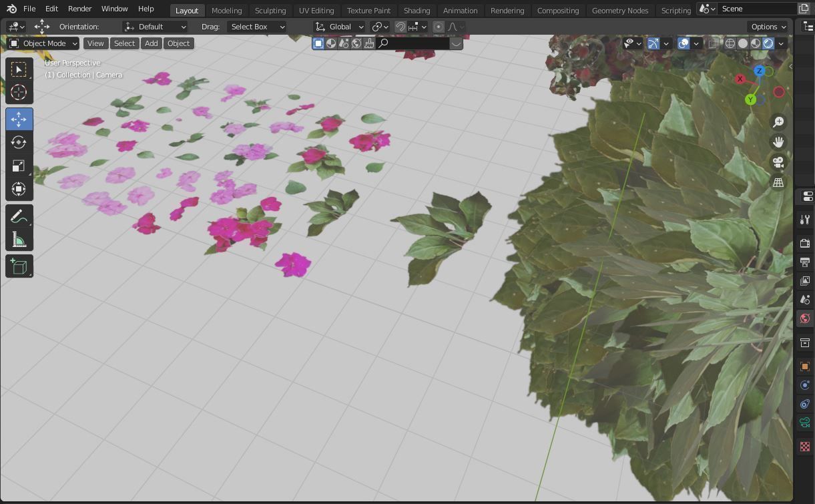Switch to solid shading

click(x=743, y=43)
